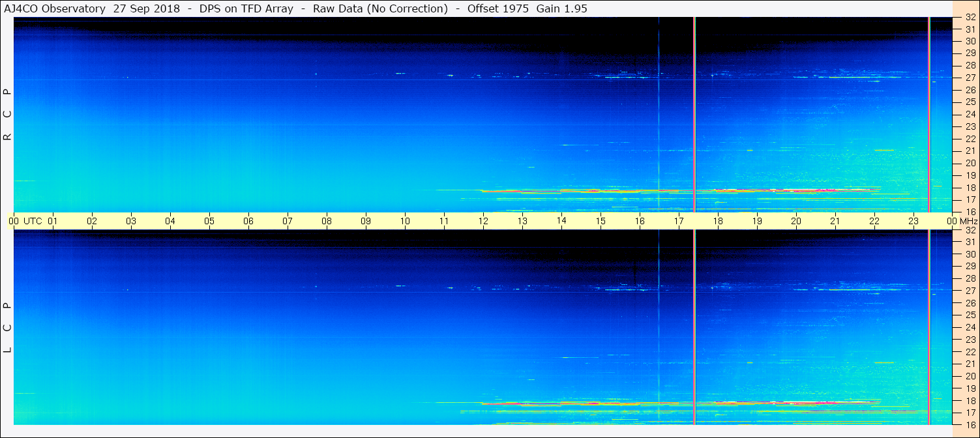Click the 18 MHz tick in LCP panel
Screen dimensions: 980x438
tap(970, 401)
